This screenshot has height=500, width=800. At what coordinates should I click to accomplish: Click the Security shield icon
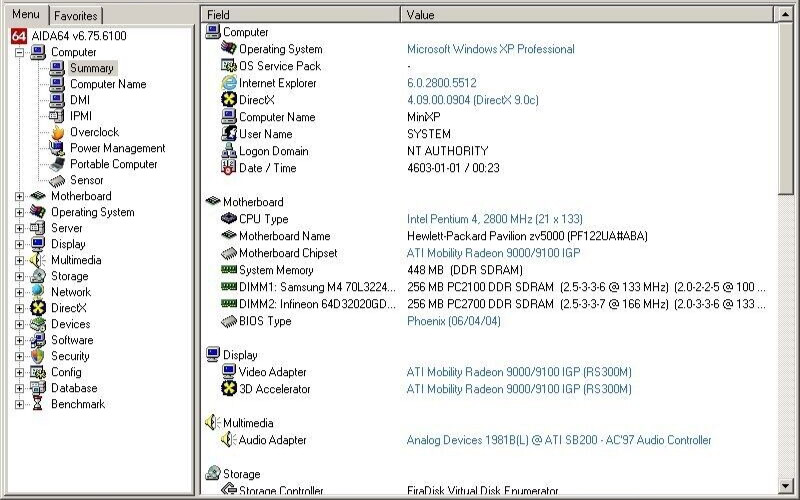pos(38,356)
